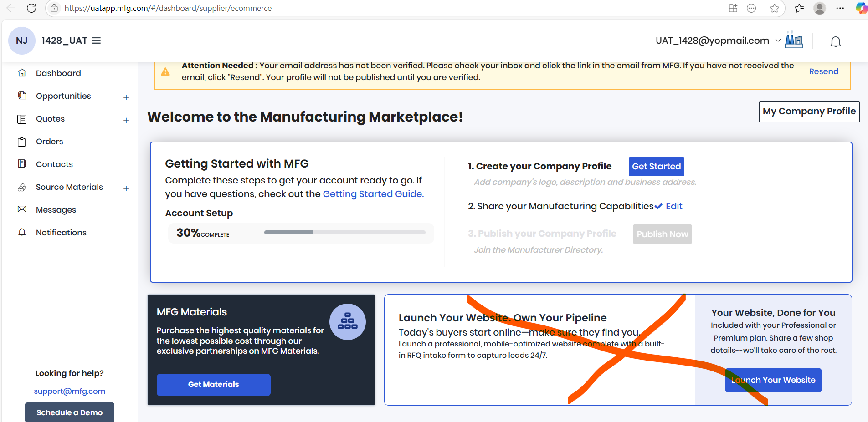Click the notification bell icon in header
Viewport: 868px width, 422px height.
click(x=835, y=41)
